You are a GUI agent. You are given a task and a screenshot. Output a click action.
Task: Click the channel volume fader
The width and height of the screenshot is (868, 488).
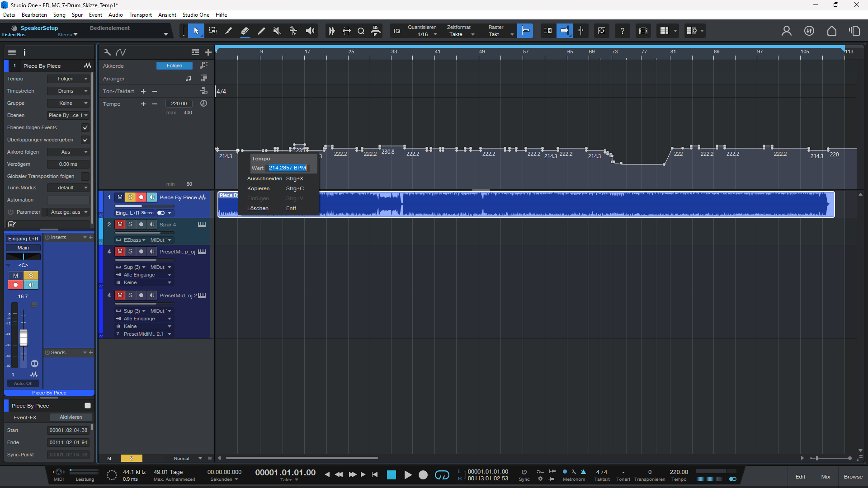pos(24,337)
